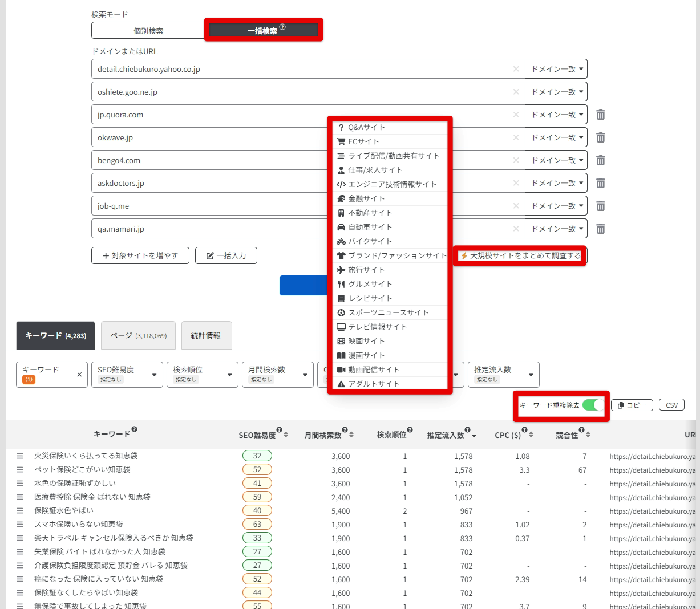Screen dimensions: 700x609
Task: Click trash icon next to okwave.jp
Action: tap(601, 137)
